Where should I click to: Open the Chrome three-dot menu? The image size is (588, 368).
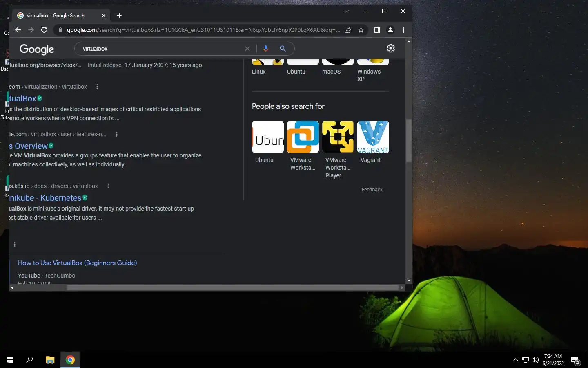[x=403, y=30]
